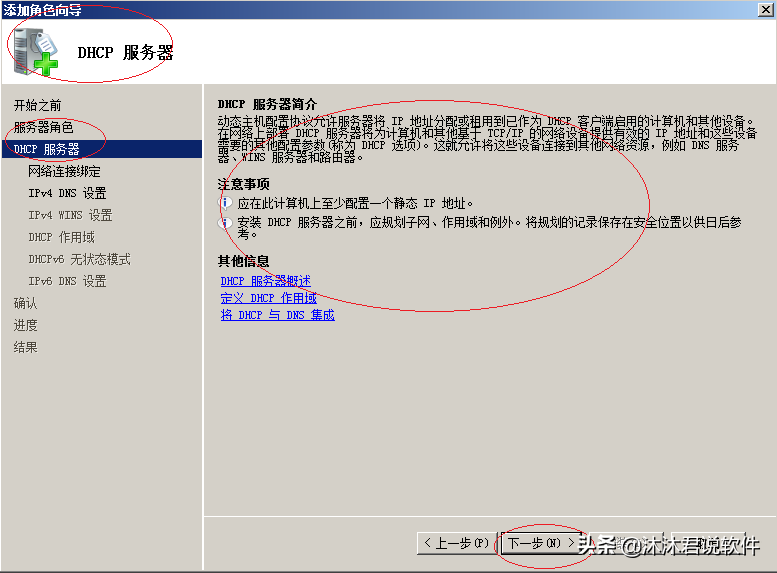Click the 其他信息 heading
This screenshot has height=573, width=777.
click(x=243, y=261)
